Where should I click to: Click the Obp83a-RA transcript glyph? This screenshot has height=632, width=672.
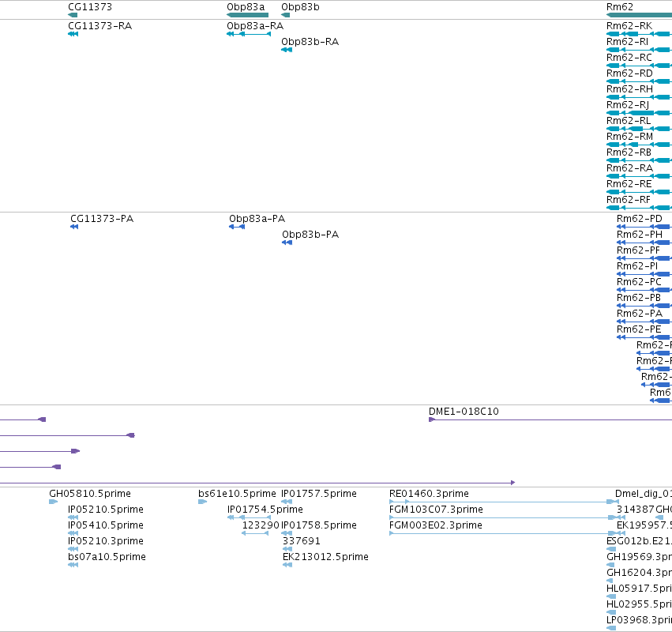pyautogui.click(x=249, y=34)
